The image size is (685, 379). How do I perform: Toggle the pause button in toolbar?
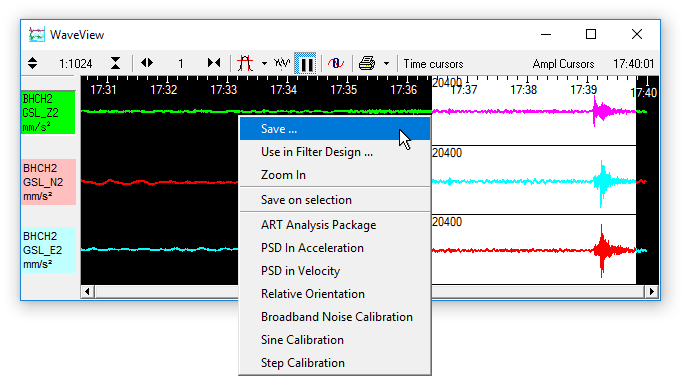tap(305, 64)
